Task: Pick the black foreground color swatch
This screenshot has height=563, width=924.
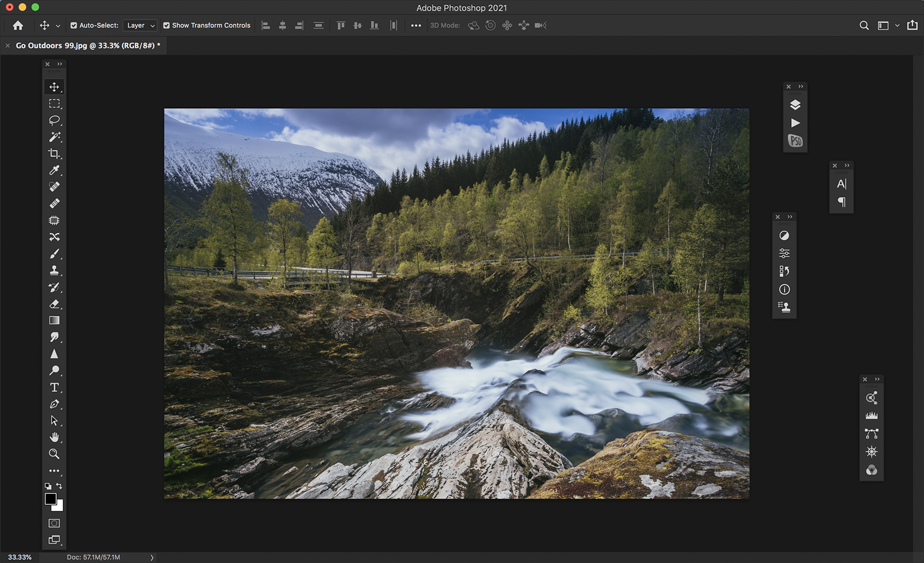Action: (x=50, y=498)
